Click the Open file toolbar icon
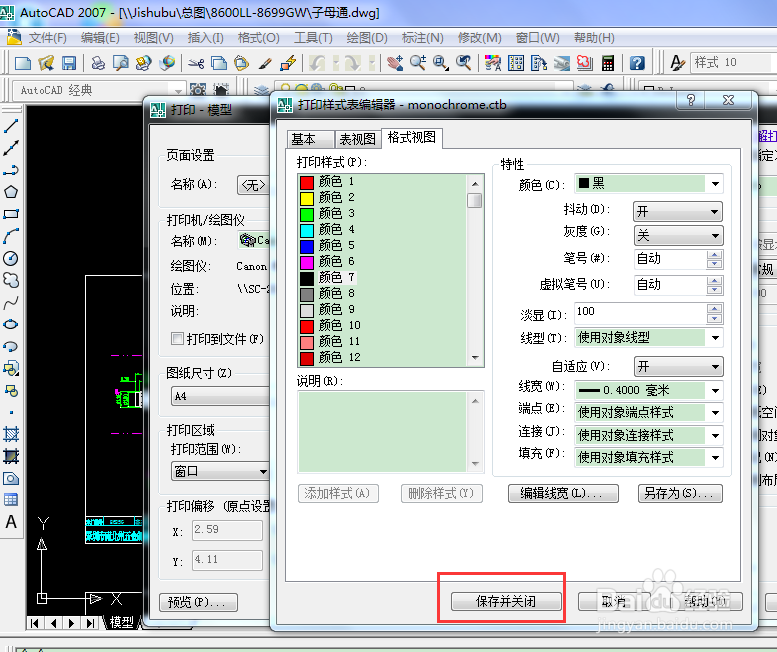 (46, 63)
